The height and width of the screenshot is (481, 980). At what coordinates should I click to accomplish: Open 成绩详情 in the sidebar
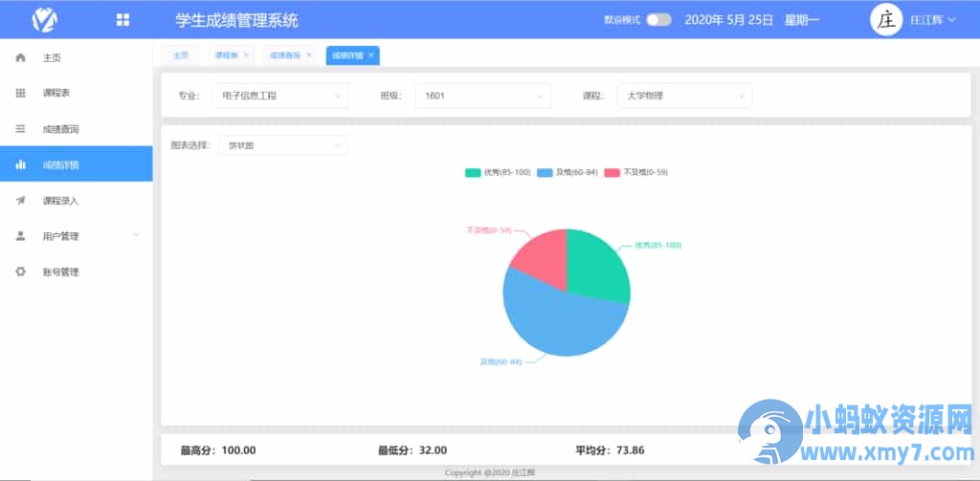77,164
